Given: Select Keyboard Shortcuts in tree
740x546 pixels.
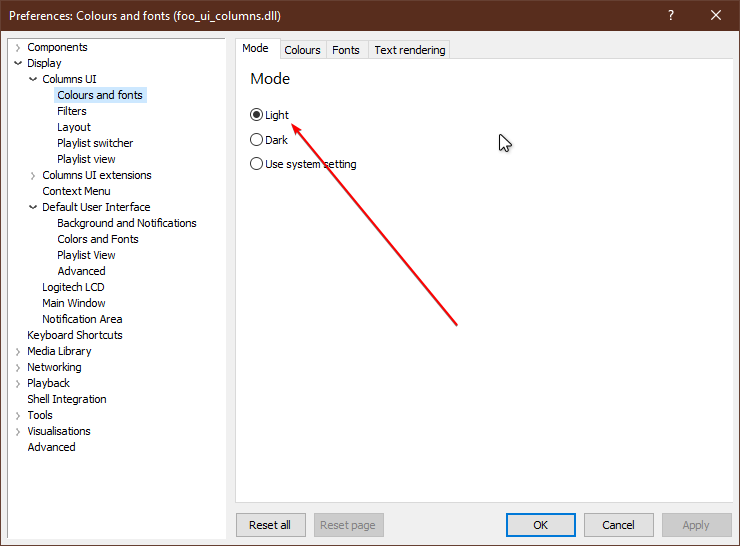Looking at the screenshot, I should 75,335.
